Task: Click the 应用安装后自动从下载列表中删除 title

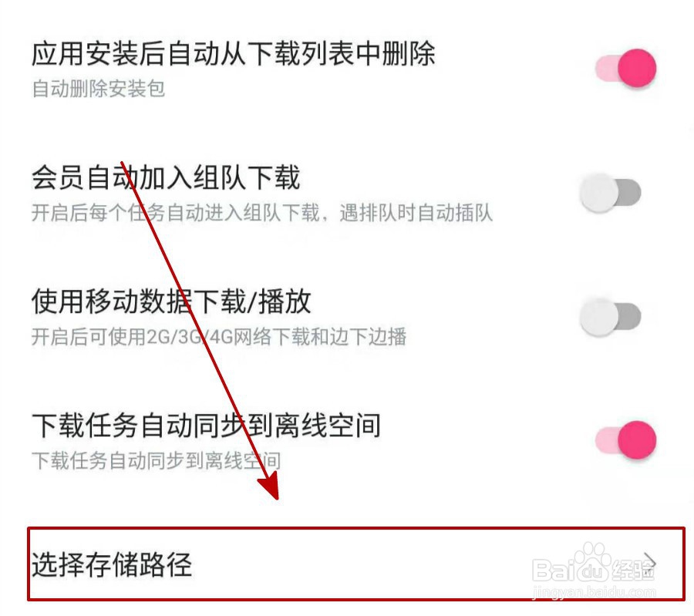Action: (x=233, y=53)
